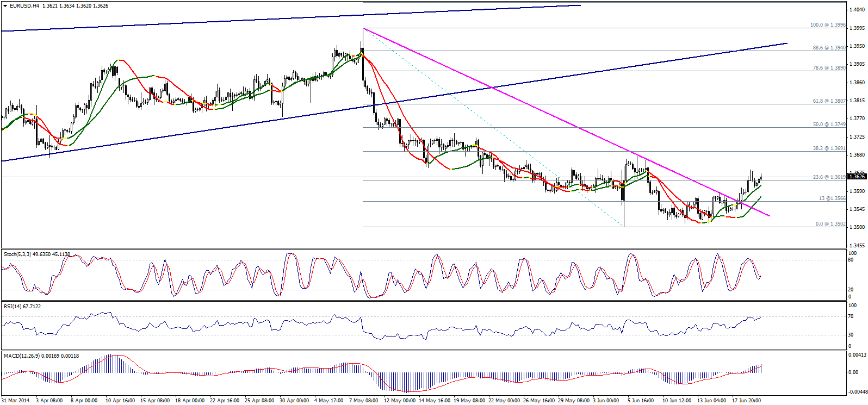
Task: Click the Fibonacci label 38.2 @ 1.3691
Action: pos(829,148)
